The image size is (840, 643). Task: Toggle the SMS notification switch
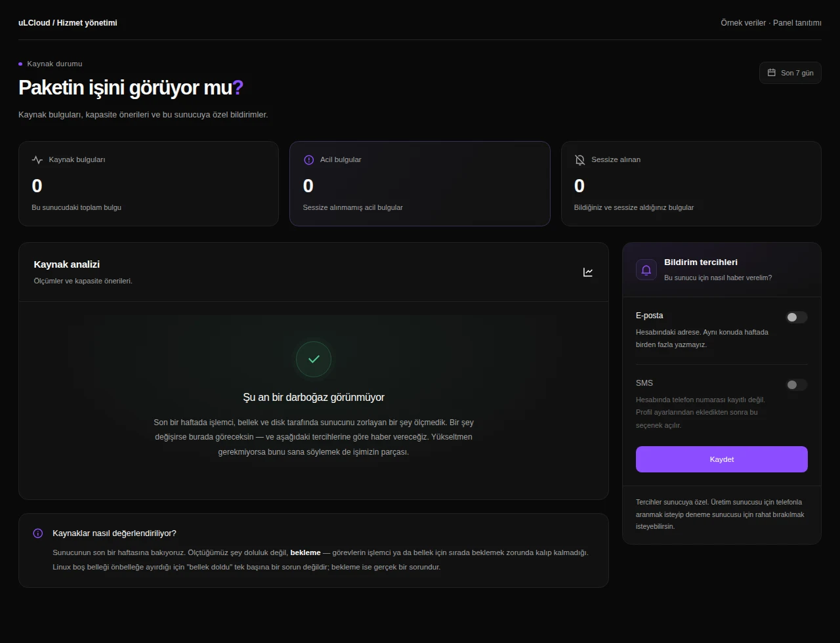[797, 384]
